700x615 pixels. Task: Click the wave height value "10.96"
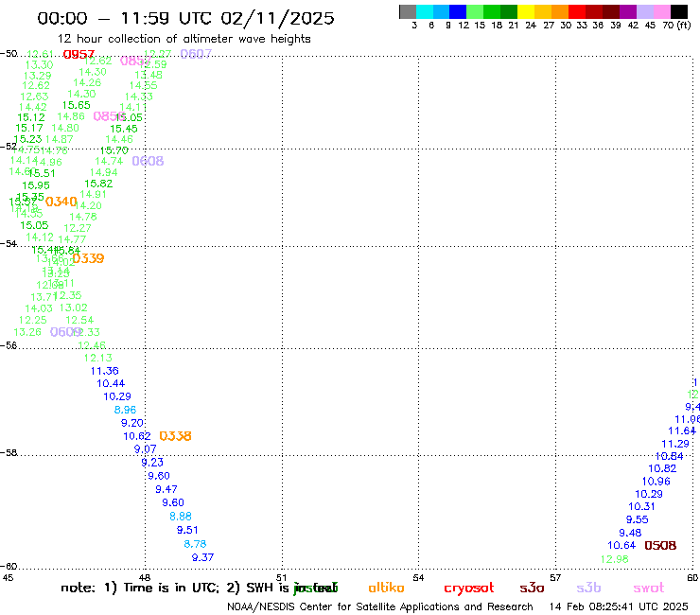pos(656,482)
